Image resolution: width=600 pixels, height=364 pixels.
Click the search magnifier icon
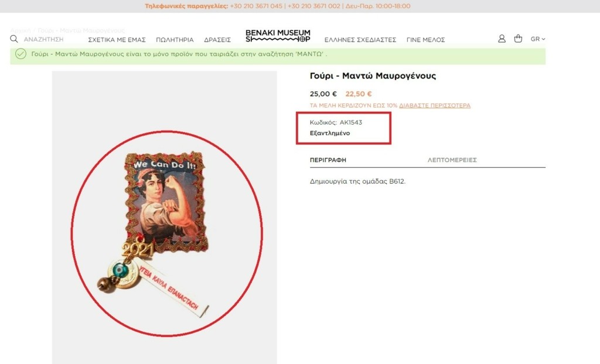pyautogui.click(x=14, y=39)
